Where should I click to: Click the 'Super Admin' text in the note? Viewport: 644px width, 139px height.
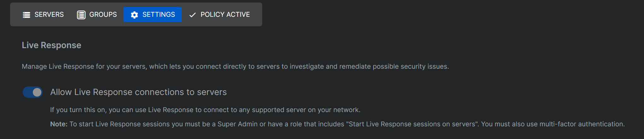coord(237,124)
